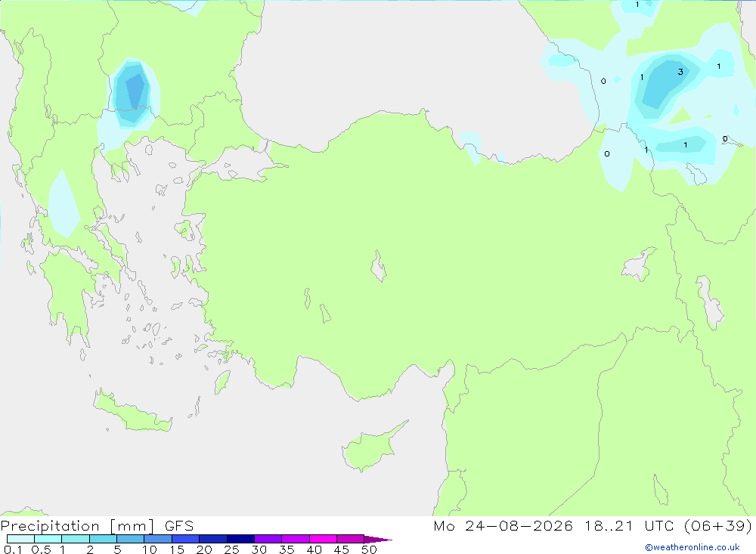This screenshot has height=554, width=756.
Task: Pick the legend swatch between 45 and 50
Action: point(351,539)
